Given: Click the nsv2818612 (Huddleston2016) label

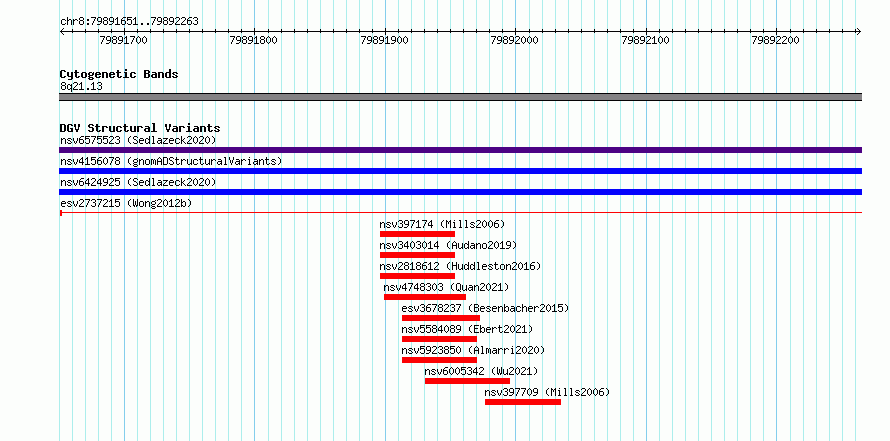Looking at the screenshot, I should coord(460,266).
